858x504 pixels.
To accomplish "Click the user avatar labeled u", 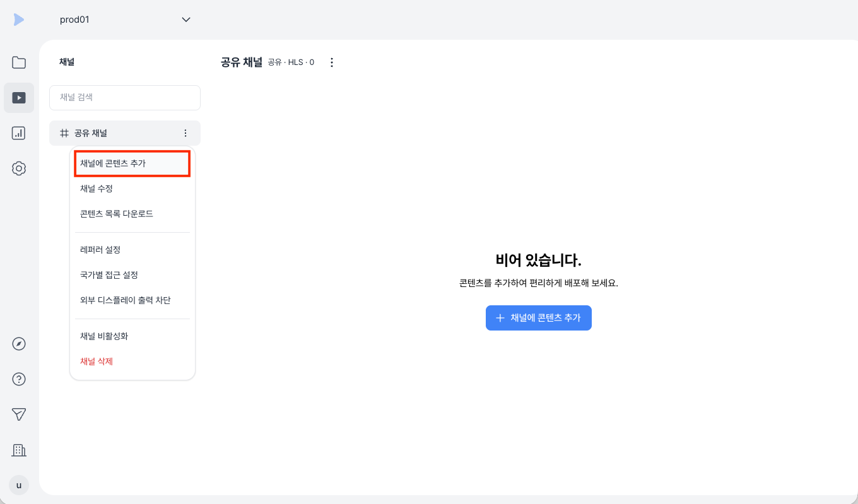I will 19,485.
